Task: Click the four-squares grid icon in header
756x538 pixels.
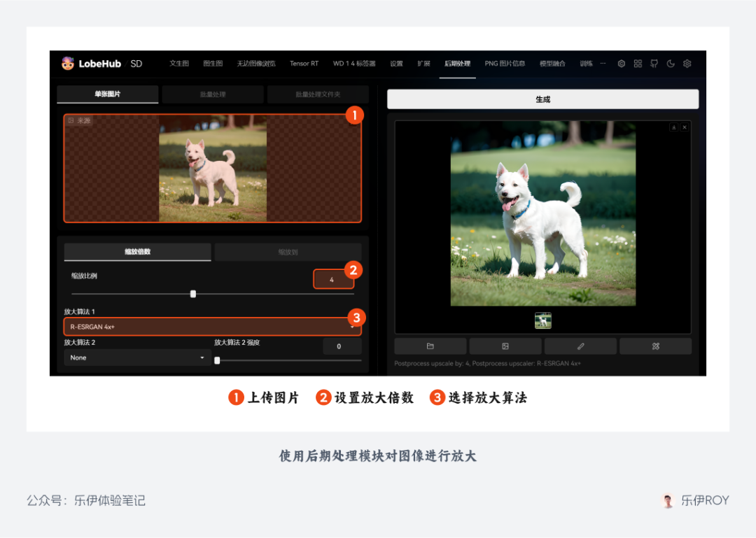Action: 638,64
